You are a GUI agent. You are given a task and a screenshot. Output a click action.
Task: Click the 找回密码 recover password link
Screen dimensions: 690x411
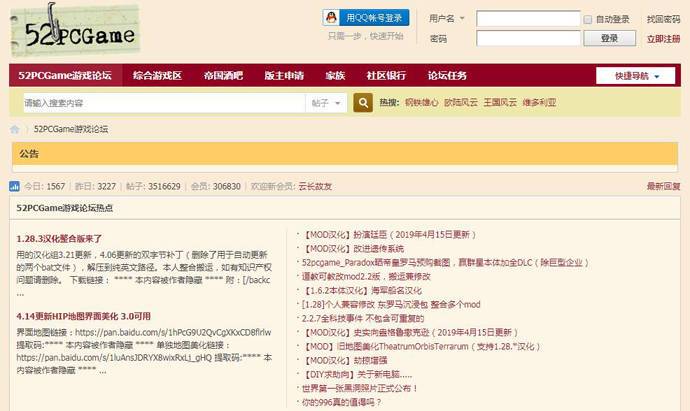point(663,19)
